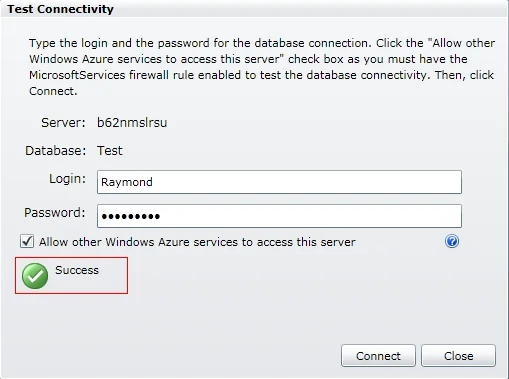The image size is (509, 379).
Task: Select the database name Test
Action: click(110, 151)
